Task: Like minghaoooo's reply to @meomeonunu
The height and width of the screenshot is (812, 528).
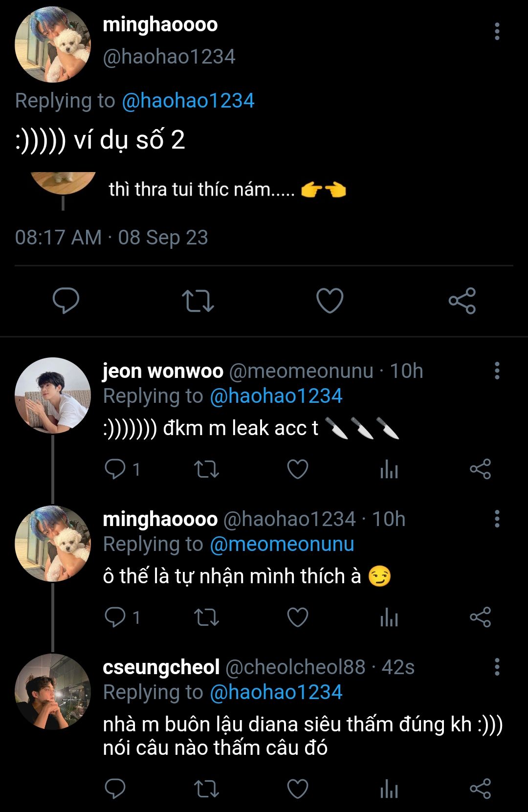Action: point(297,617)
